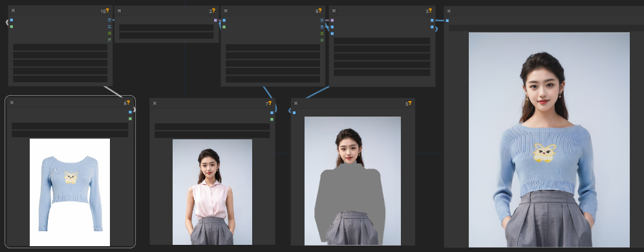Open help badge on node 9
This screenshot has width=644, height=252.
point(320,10)
